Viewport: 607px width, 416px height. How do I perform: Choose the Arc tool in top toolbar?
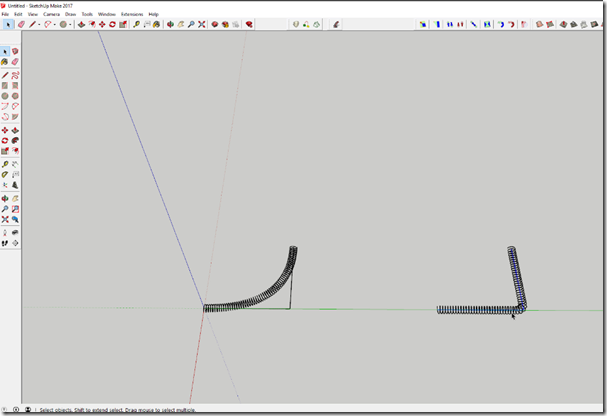coord(48,24)
